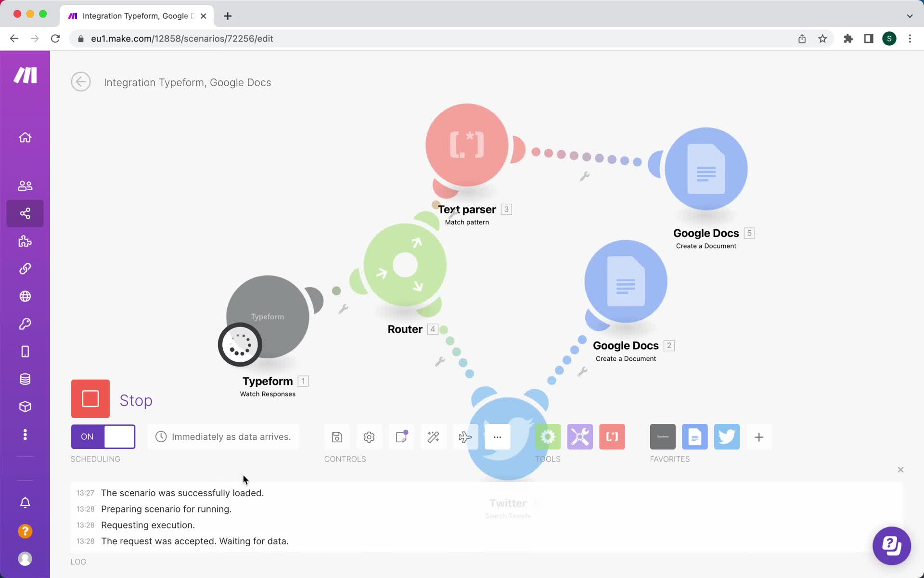Open Google Docs module number 2
Viewport: 924px width, 578px height.
(x=626, y=281)
